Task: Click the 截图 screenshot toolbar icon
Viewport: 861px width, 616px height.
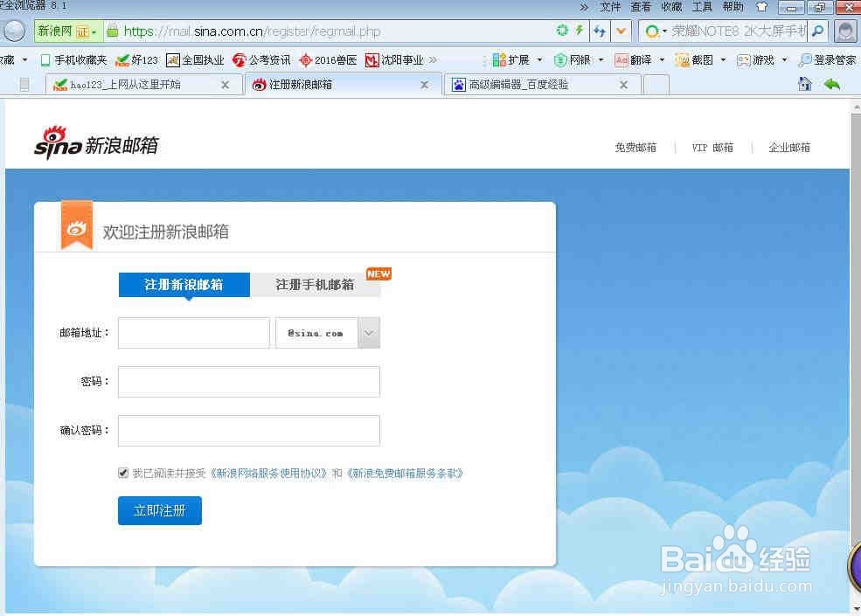Action: point(695,59)
